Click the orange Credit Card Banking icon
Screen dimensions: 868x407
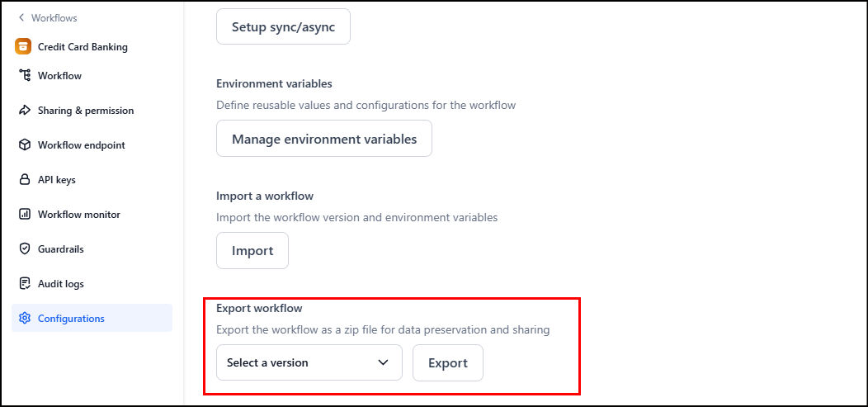(23, 47)
